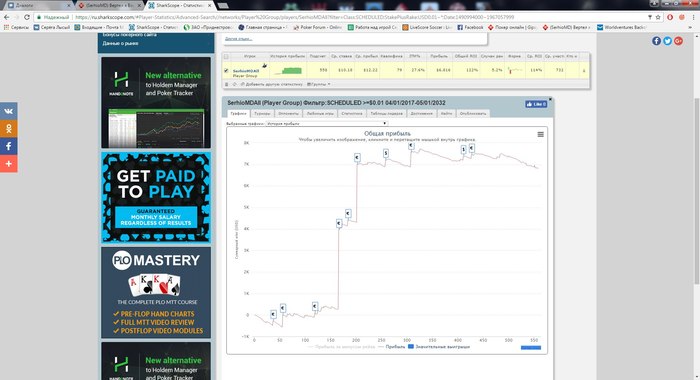Image resolution: width=700 pixels, height=380 pixels.
Task: Share page via the Facebook sidebar icon
Action: point(8,146)
